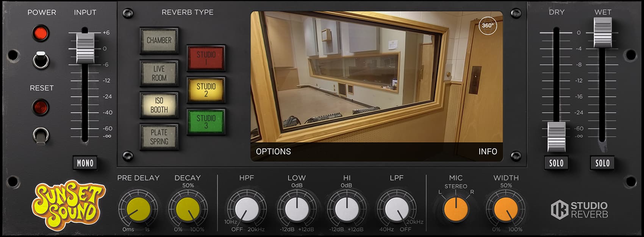Choose the green Studio 3 button
The height and width of the screenshot is (237, 644).
tap(206, 122)
